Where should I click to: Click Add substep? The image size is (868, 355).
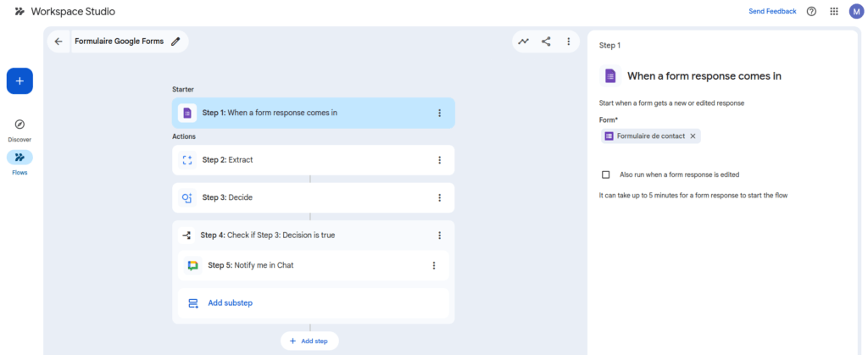click(x=314, y=303)
